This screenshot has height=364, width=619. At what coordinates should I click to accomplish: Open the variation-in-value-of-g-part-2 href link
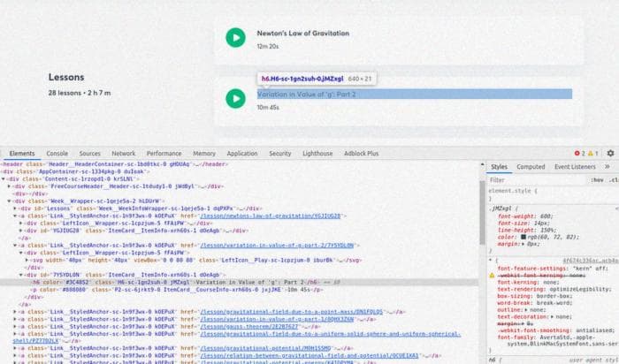pyautogui.click(x=277, y=246)
